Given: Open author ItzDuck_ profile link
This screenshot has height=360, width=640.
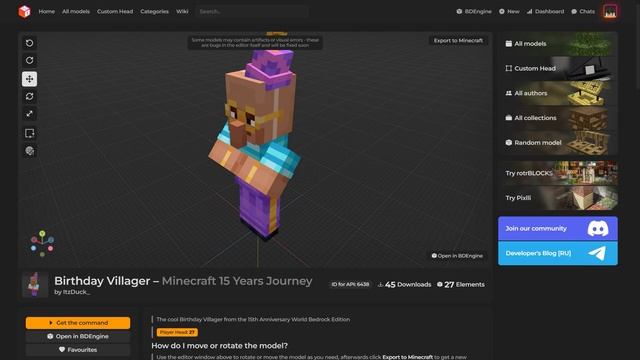Looking at the screenshot, I should pos(76,292).
